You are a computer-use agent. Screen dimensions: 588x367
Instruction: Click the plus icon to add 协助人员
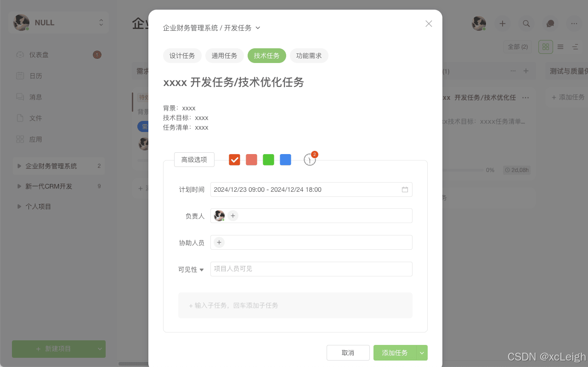pos(219,242)
